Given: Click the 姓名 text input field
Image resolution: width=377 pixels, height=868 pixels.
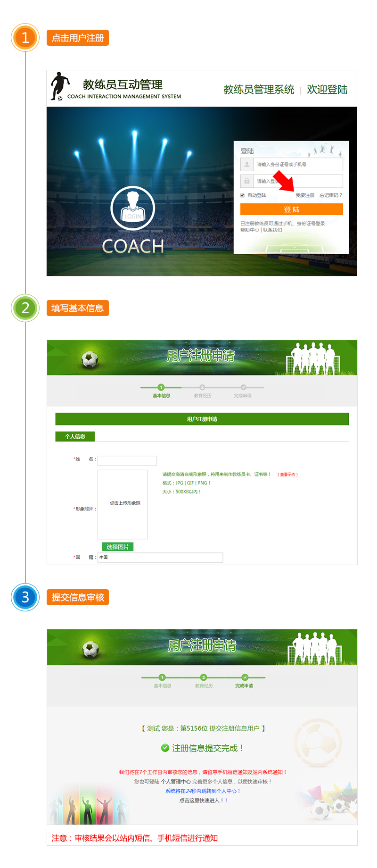Looking at the screenshot, I should pos(127,460).
